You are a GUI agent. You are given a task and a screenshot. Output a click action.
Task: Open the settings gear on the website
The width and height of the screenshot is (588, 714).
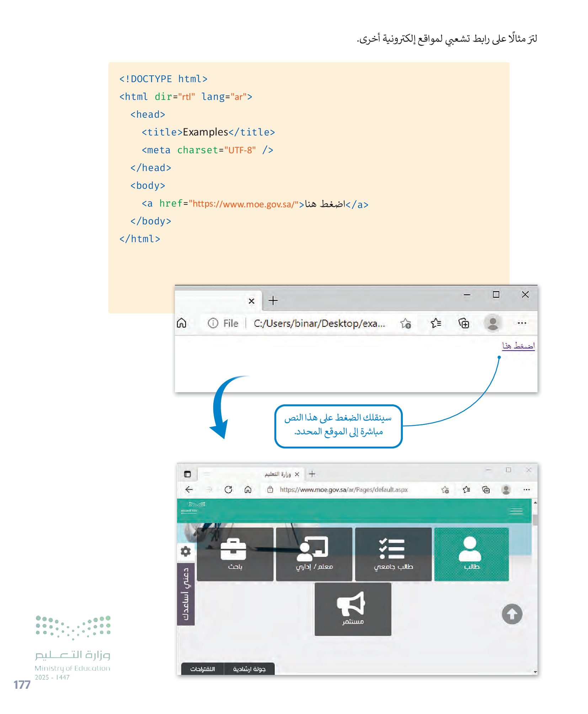pos(186,551)
